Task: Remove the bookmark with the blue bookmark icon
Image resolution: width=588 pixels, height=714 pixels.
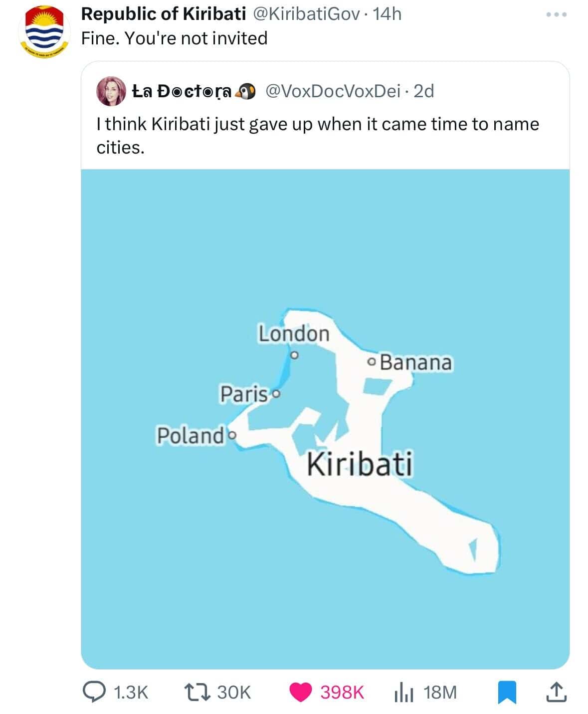Action: pos(507,693)
